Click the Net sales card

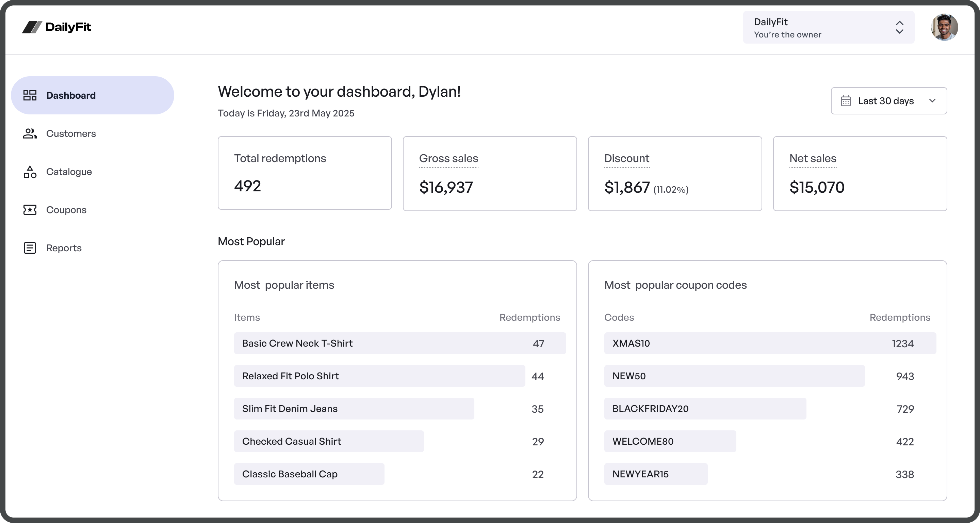[x=860, y=174]
